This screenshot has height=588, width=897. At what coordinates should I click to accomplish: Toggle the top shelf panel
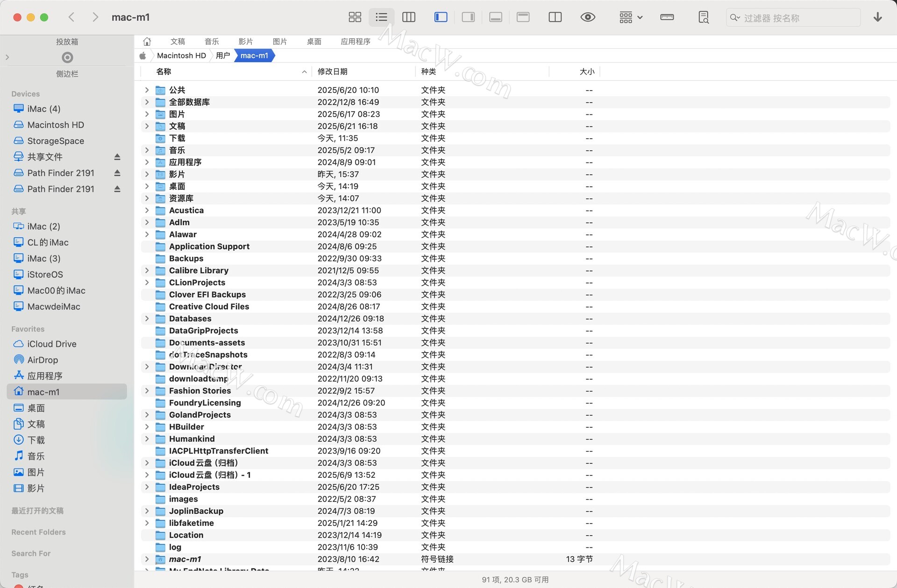point(523,17)
